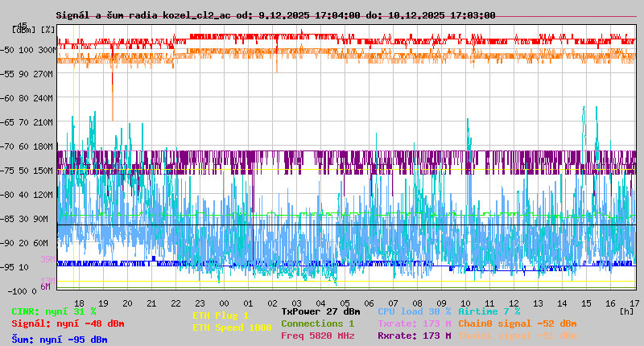The image size is (644, 346).
Task: Click the [dBm] unit label at top left
Action: click(25, 30)
